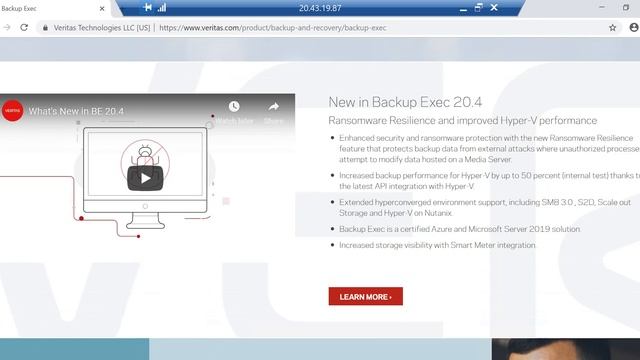The width and height of the screenshot is (640, 360).
Task: Click the Share arrow icon on video
Action: pos(273,107)
